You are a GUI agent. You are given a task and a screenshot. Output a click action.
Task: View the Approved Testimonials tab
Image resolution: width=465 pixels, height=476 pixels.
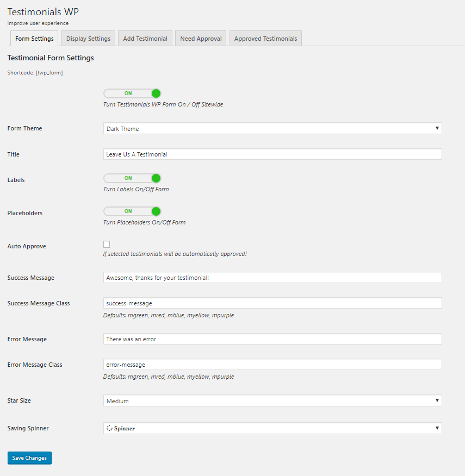click(x=265, y=39)
